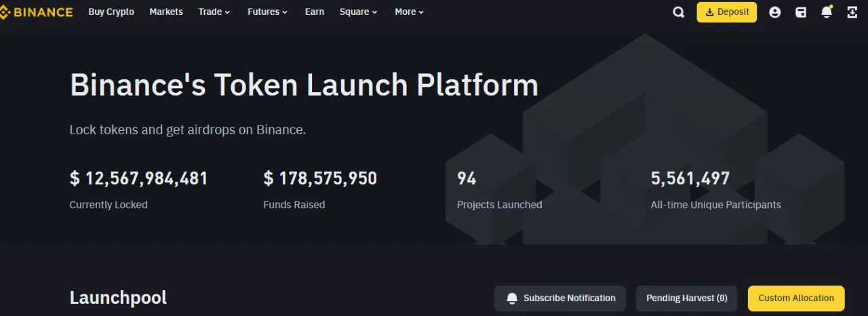
Task: Open Pending Harvest (0)
Action: tap(686, 298)
